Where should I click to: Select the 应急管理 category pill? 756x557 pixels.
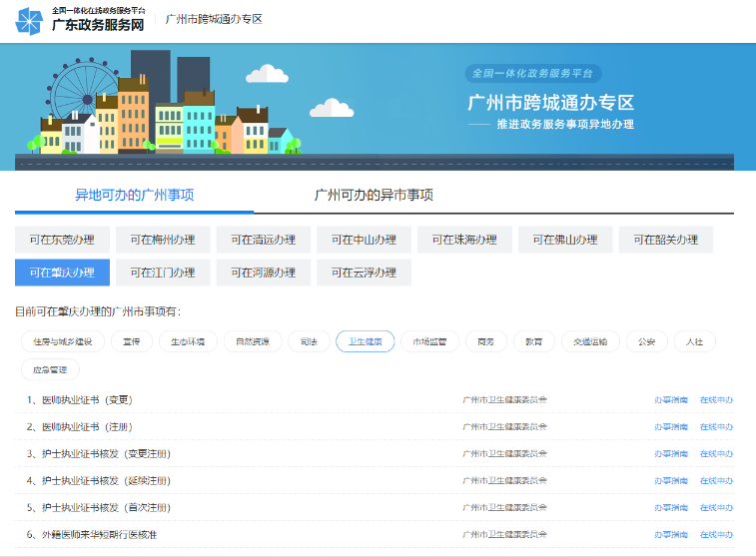click(50, 369)
